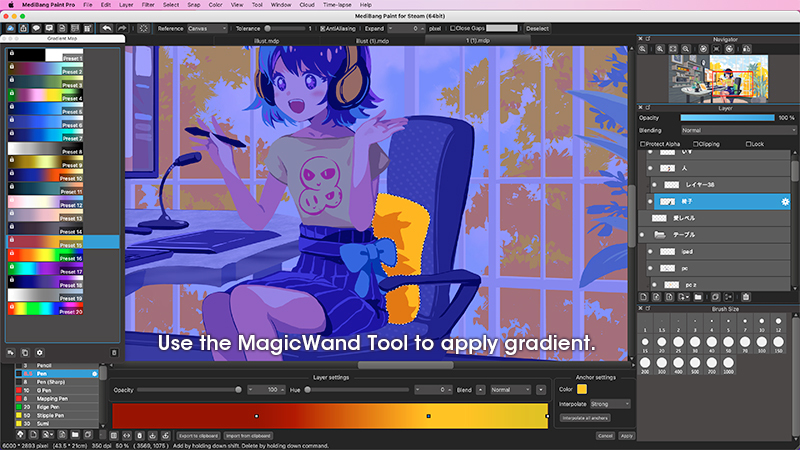Open the Layer menu
Image resolution: width=800 pixels, height=450 pixels.
126,5
